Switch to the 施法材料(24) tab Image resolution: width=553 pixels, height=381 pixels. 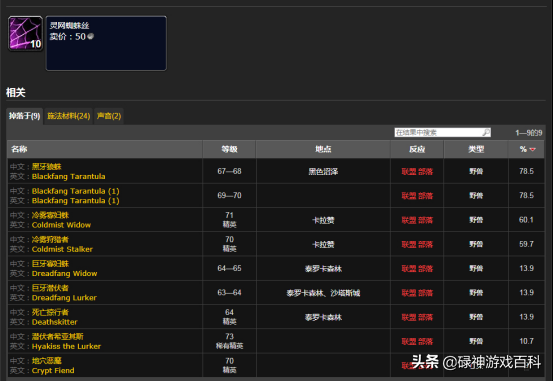click(x=68, y=116)
